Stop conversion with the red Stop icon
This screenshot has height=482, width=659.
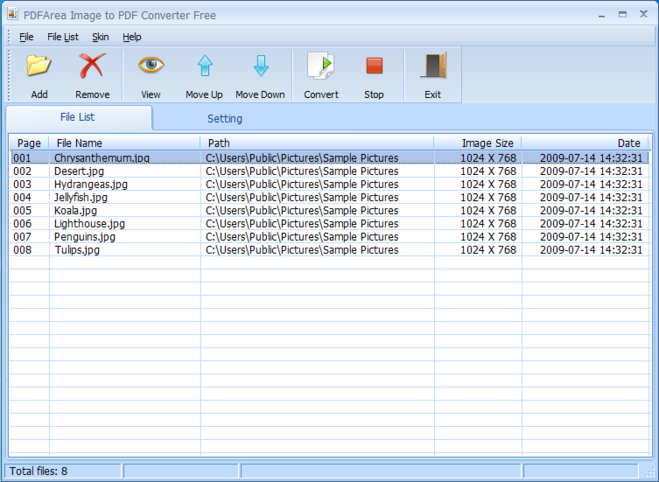click(x=374, y=66)
